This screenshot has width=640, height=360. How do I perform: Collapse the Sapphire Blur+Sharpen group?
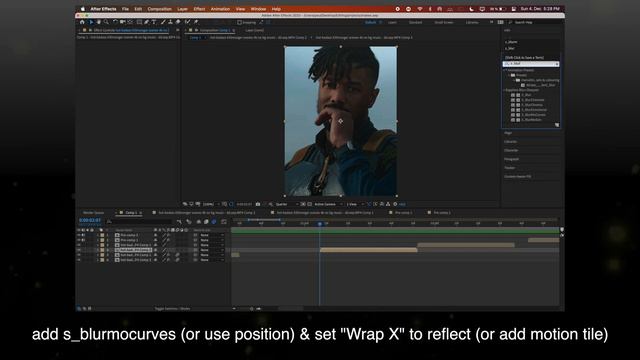tap(504, 90)
